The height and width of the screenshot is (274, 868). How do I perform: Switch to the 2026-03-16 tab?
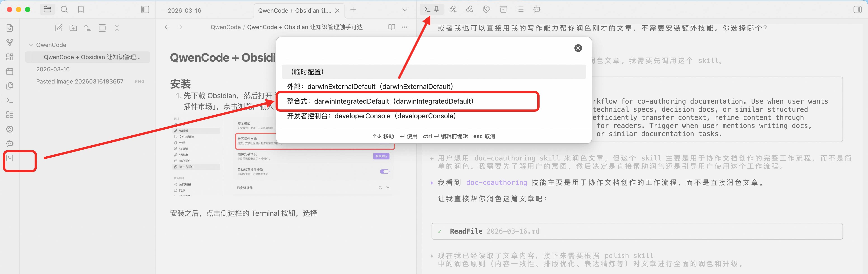[184, 10]
